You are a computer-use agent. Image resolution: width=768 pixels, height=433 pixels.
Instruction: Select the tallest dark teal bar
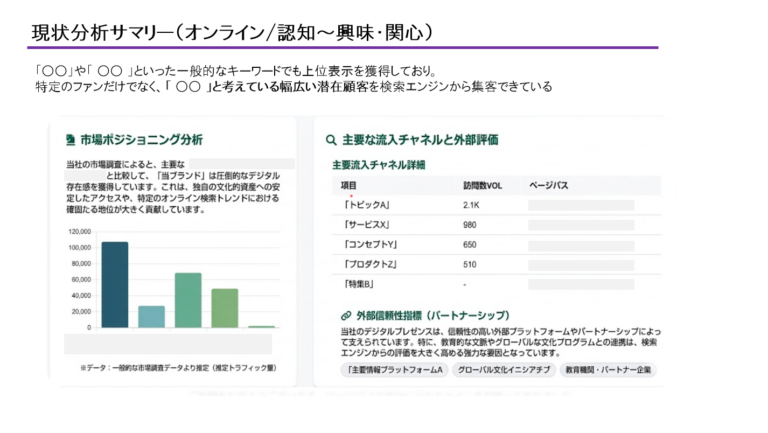(x=114, y=285)
